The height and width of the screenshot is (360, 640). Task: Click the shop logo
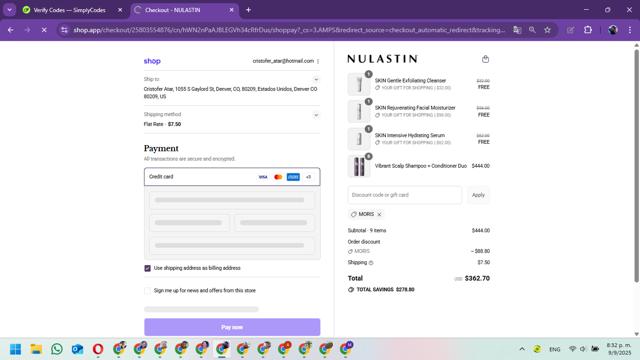152,61
